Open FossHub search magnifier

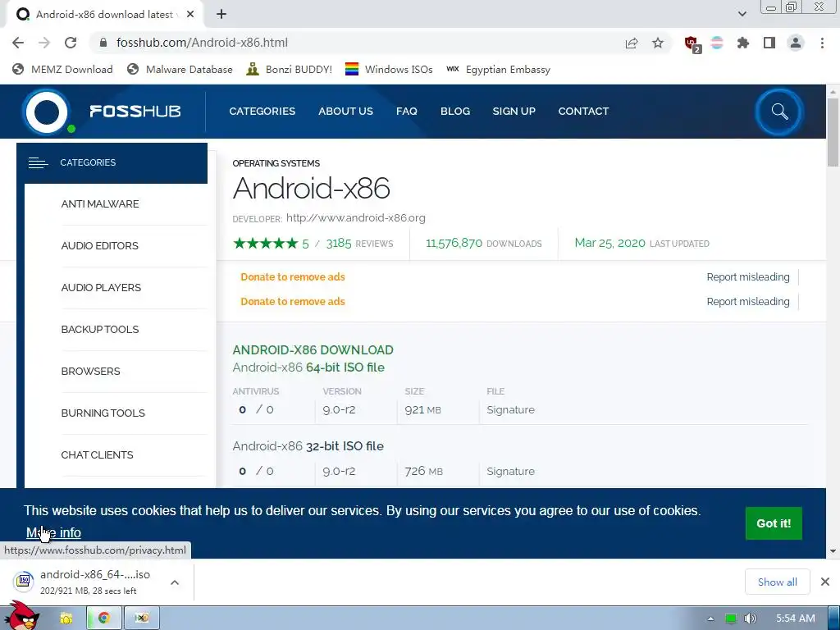(779, 112)
